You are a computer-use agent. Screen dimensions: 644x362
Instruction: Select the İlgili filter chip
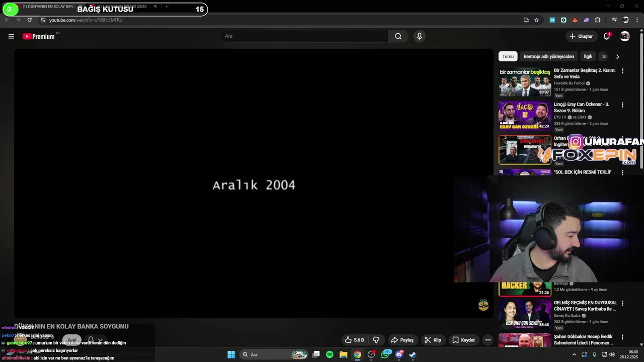(x=588, y=56)
